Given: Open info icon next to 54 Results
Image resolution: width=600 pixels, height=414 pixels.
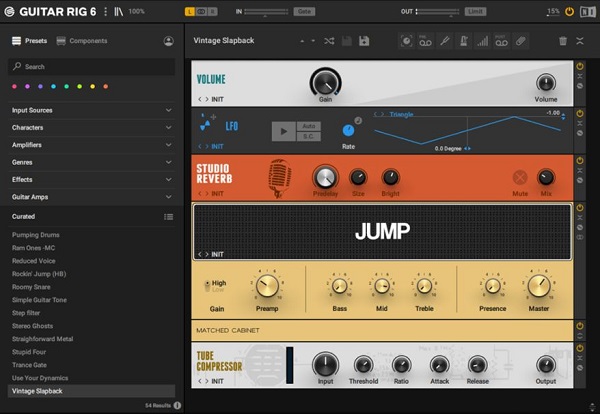Looking at the screenshot, I should tap(177, 405).
